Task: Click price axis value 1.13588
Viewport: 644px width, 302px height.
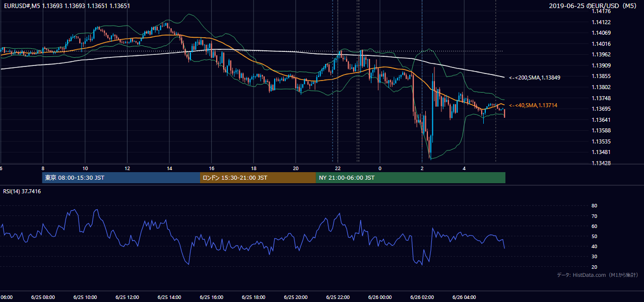Action: pyautogui.click(x=601, y=130)
